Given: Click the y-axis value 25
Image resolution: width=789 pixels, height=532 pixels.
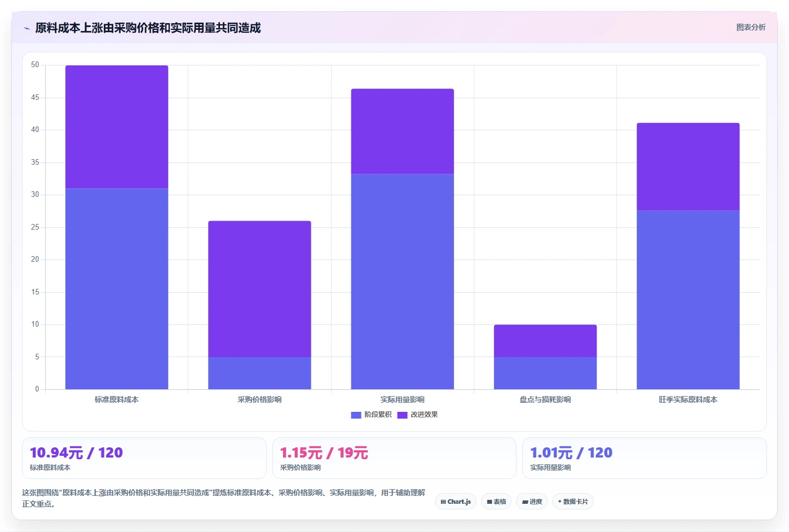Looking at the screenshot, I should coord(35,227).
